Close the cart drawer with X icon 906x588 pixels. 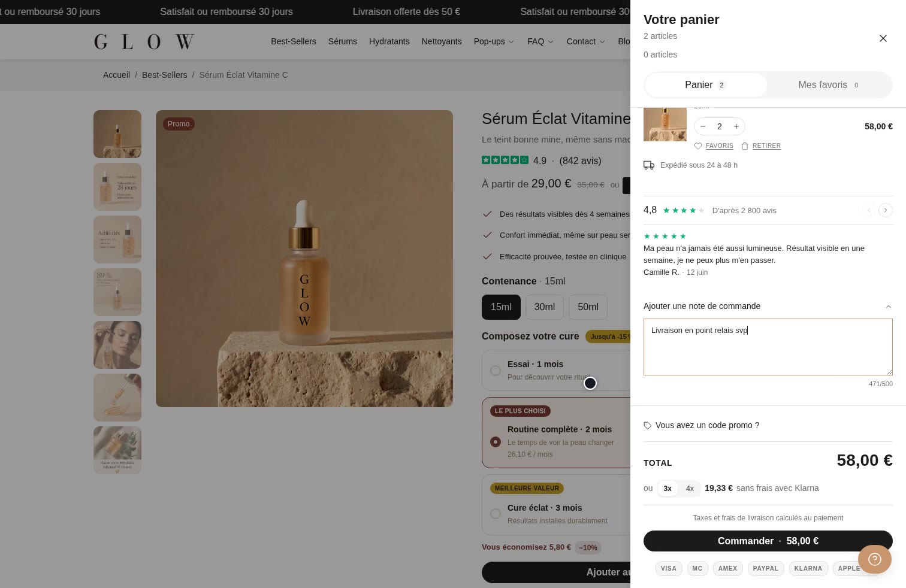coord(883,38)
